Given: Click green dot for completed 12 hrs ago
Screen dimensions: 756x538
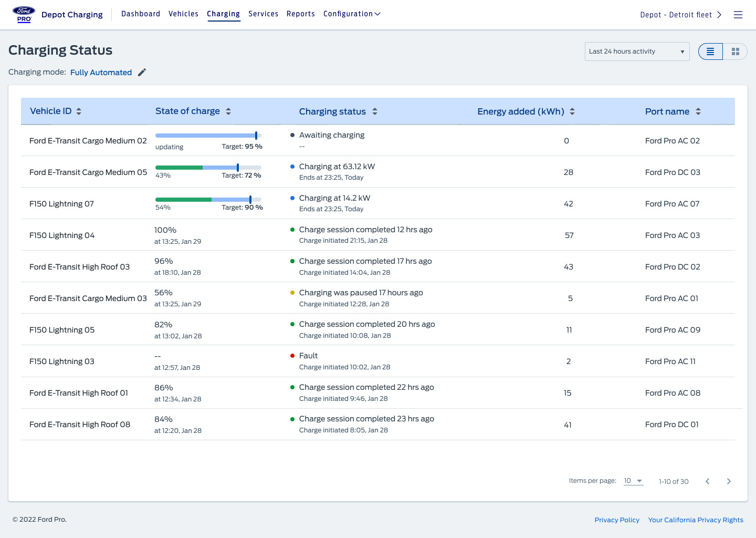Looking at the screenshot, I should pyautogui.click(x=292, y=230).
